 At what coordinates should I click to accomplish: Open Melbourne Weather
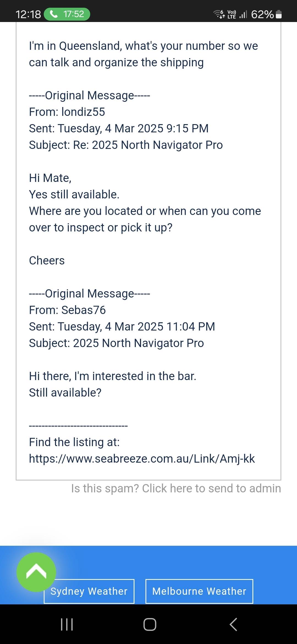199,591
